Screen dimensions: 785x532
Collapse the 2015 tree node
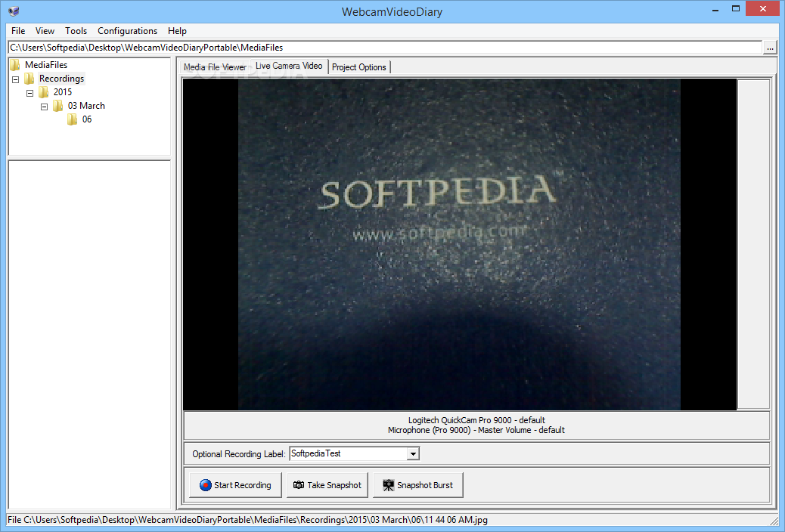click(x=30, y=93)
